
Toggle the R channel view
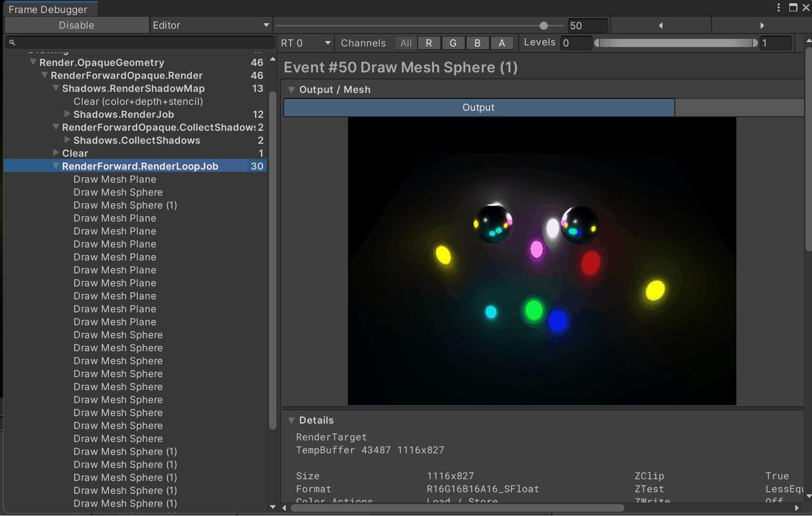click(428, 43)
